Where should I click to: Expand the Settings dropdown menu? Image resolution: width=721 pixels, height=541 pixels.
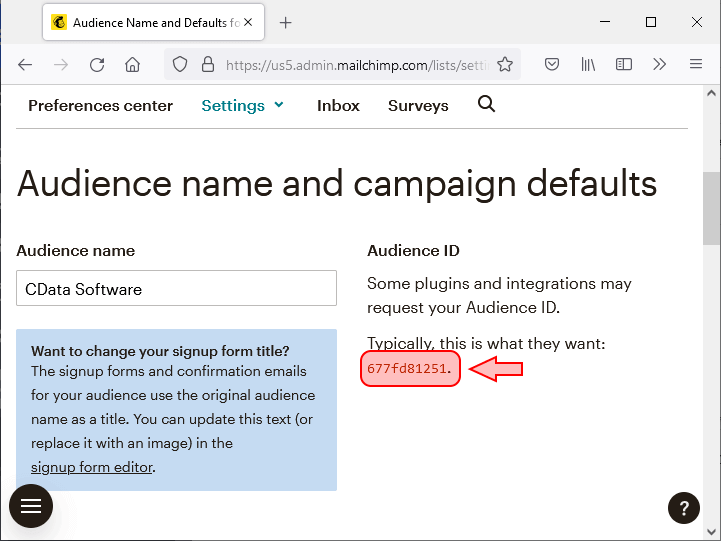pos(243,105)
